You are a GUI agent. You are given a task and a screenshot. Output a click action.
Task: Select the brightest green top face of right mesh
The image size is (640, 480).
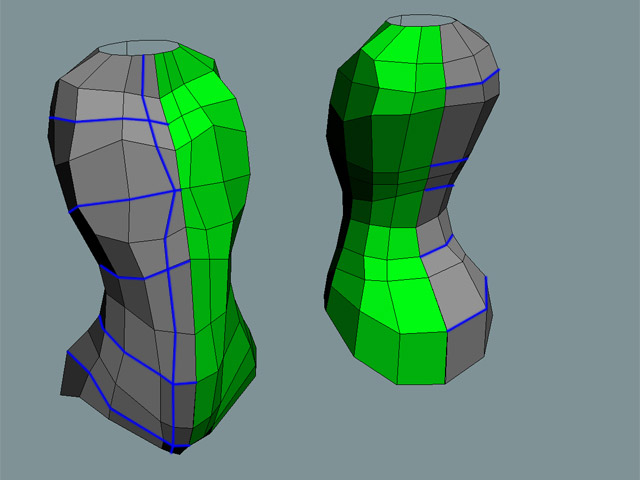[x=405, y=52]
